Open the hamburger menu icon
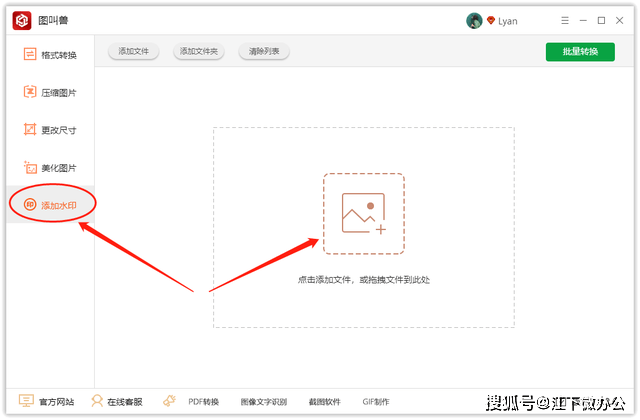 [565, 20]
